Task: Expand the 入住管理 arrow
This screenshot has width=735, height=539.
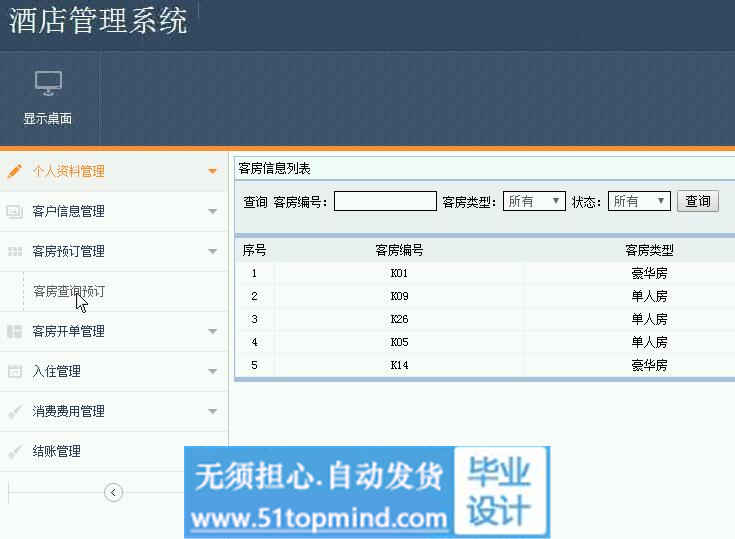Action: [x=212, y=371]
